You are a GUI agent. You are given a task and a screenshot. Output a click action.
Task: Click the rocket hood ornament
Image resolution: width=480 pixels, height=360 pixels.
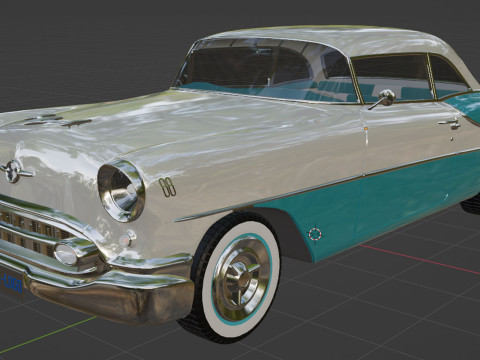click(x=58, y=121)
